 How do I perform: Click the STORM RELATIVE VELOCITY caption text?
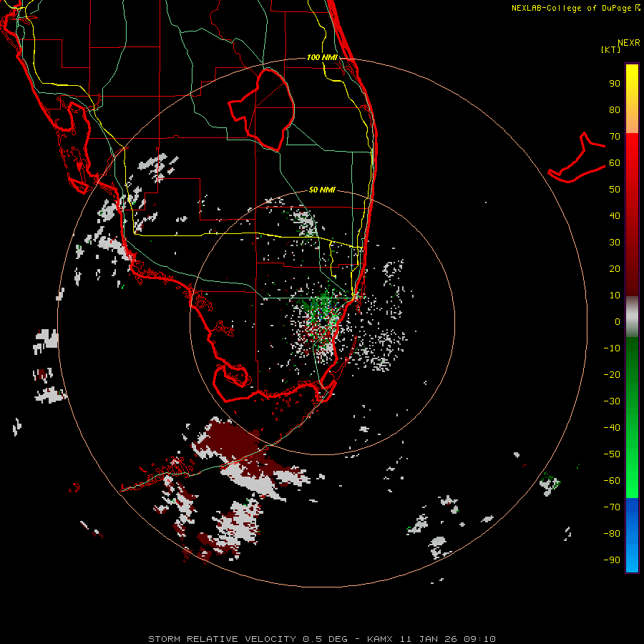point(223,639)
